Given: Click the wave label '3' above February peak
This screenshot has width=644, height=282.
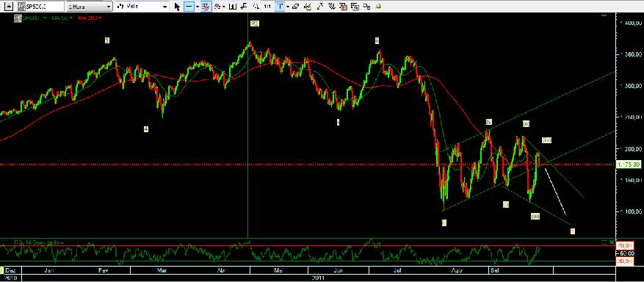Looking at the screenshot, I should [x=106, y=40].
